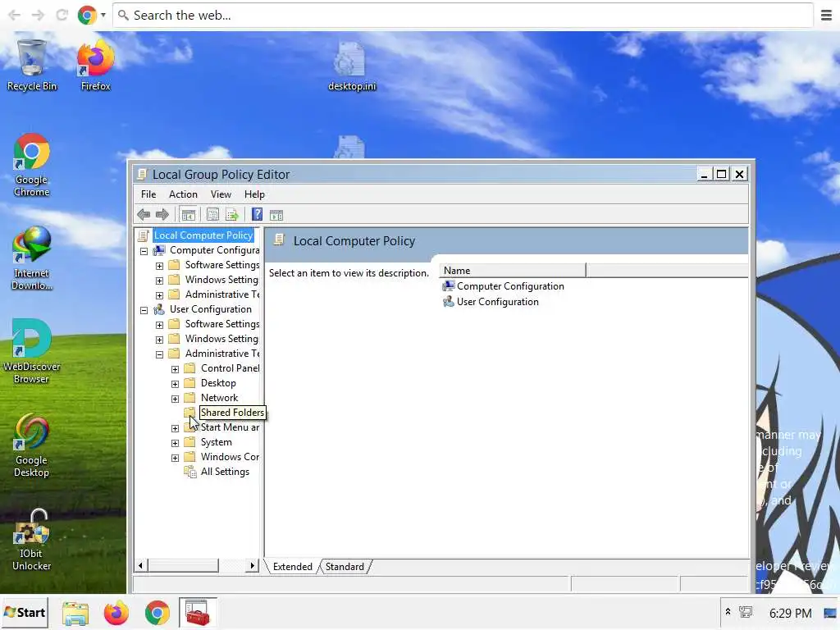This screenshot has width=840, height=630.
Task: Expand the Desktop folder tree node
Action: pyautogui.click(x=175, y=384)
